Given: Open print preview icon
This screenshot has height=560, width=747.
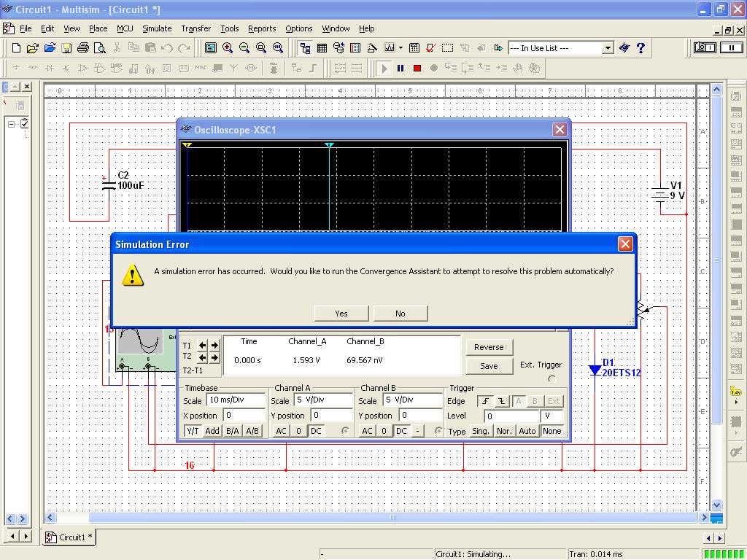Looking at the screenshot, I should click(99, 47).
